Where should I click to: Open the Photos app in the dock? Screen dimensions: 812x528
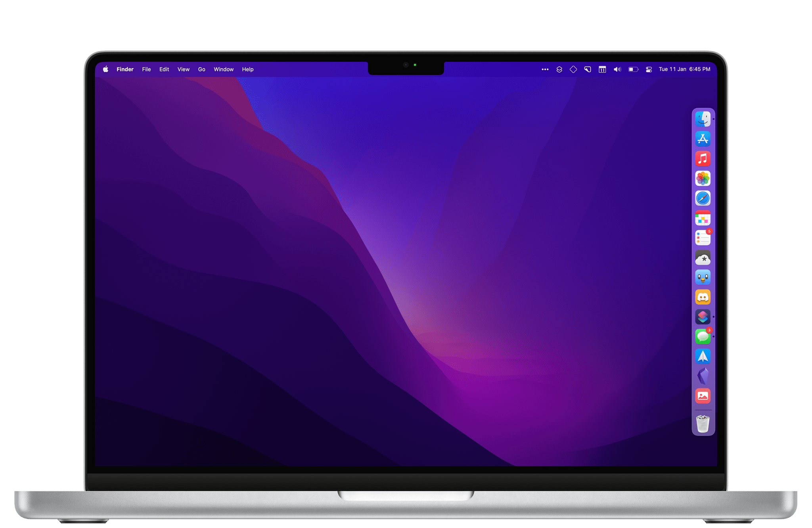coord(703,179)
